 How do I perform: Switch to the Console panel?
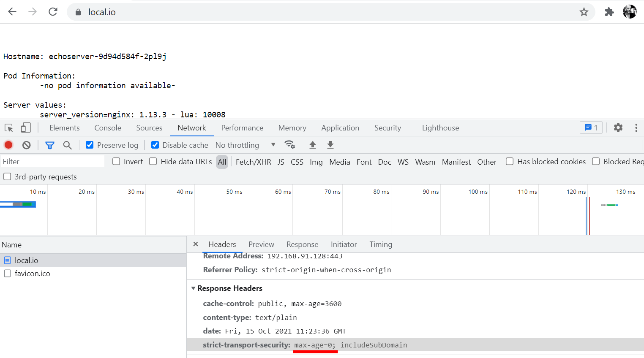(108, 127)
